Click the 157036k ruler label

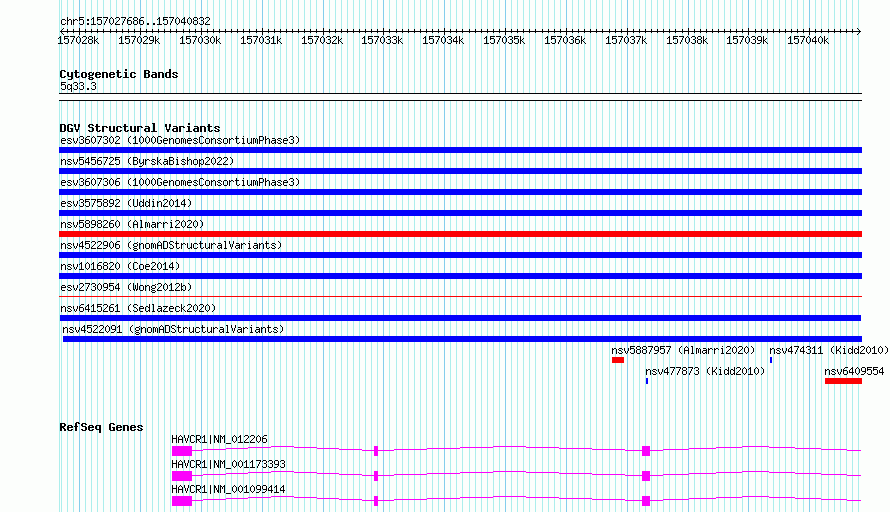click(565, 40)
